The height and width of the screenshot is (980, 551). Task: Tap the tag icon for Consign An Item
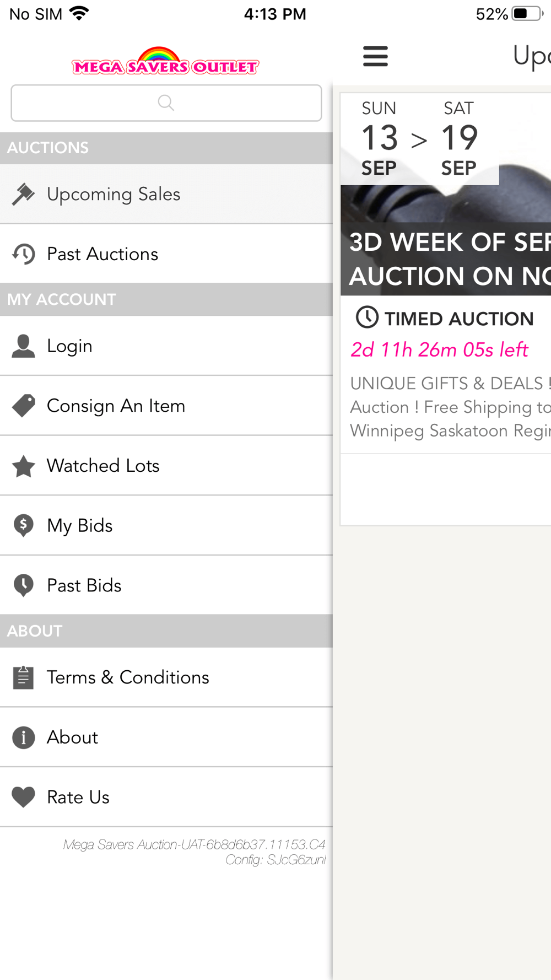(23, 406)
